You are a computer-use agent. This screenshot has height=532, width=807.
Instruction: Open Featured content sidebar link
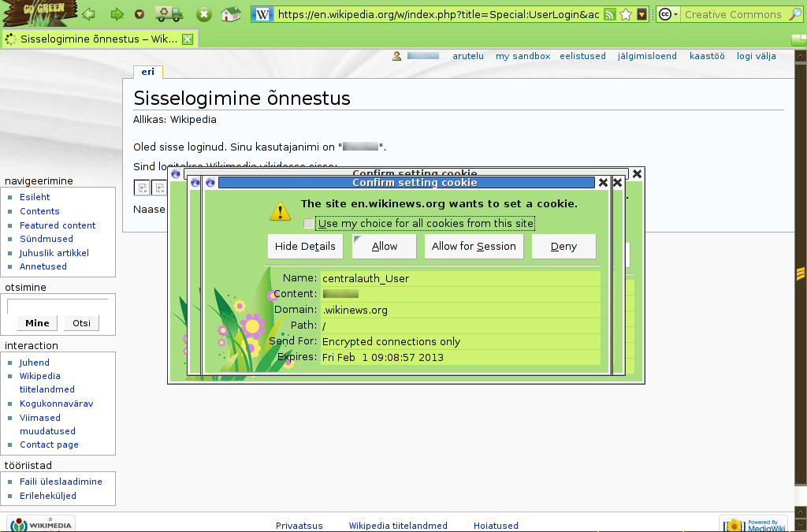58,225
